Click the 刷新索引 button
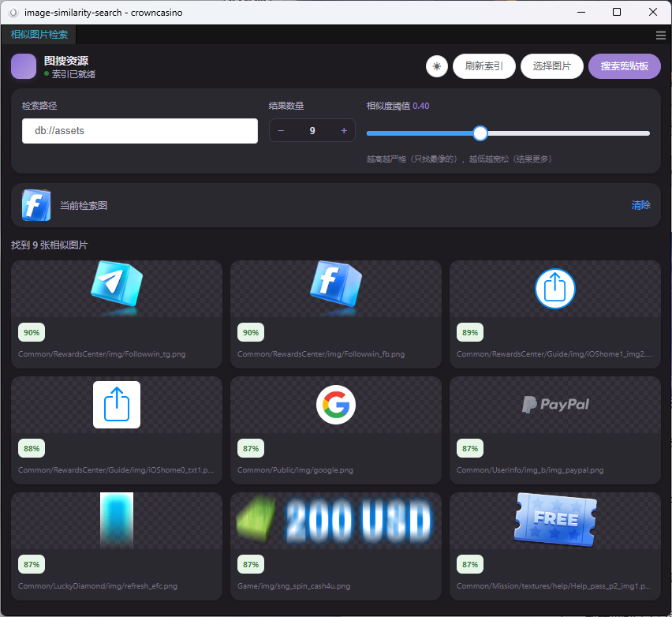Viewport: 672px width, 617px height. tap(483, 66)
